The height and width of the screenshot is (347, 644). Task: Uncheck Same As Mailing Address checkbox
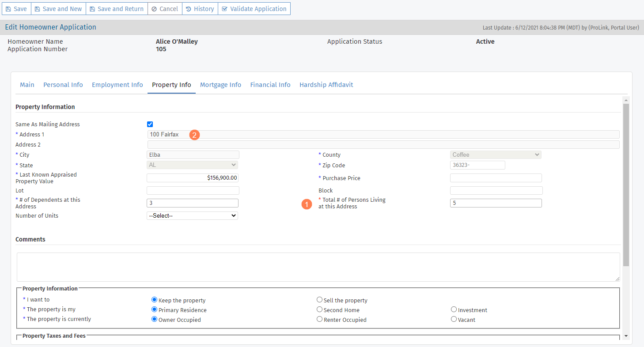coord(150,124)
